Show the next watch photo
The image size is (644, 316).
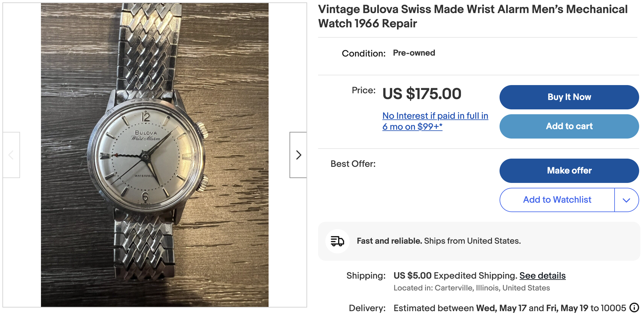coord(298,155)
